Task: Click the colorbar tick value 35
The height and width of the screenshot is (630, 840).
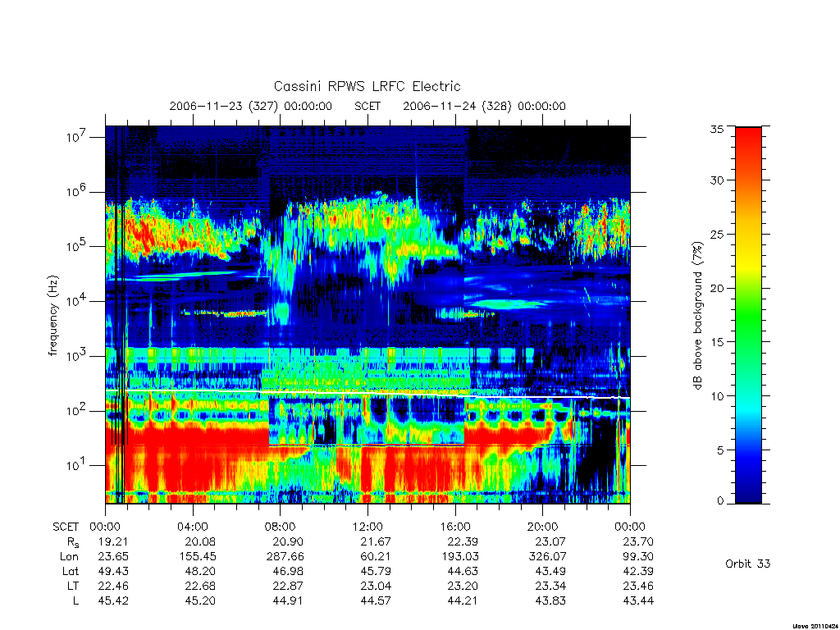Action: coord(717,129)
